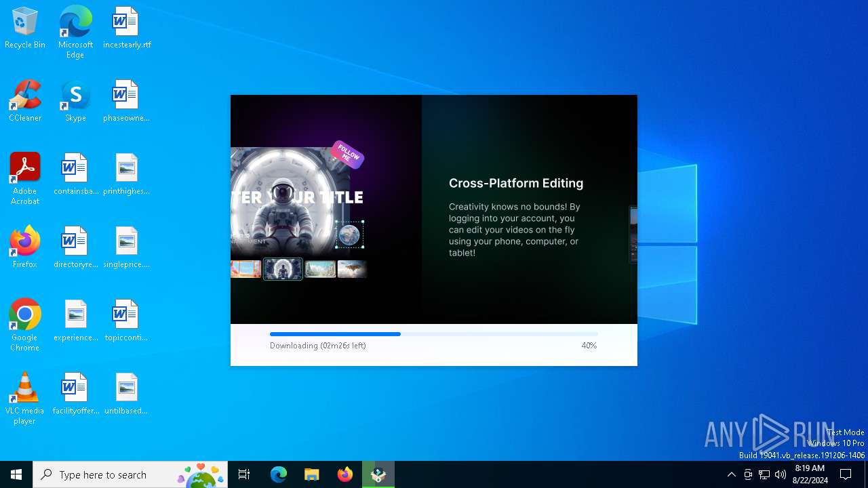Open the CCleaner desktop shortcut

[25, 102]
